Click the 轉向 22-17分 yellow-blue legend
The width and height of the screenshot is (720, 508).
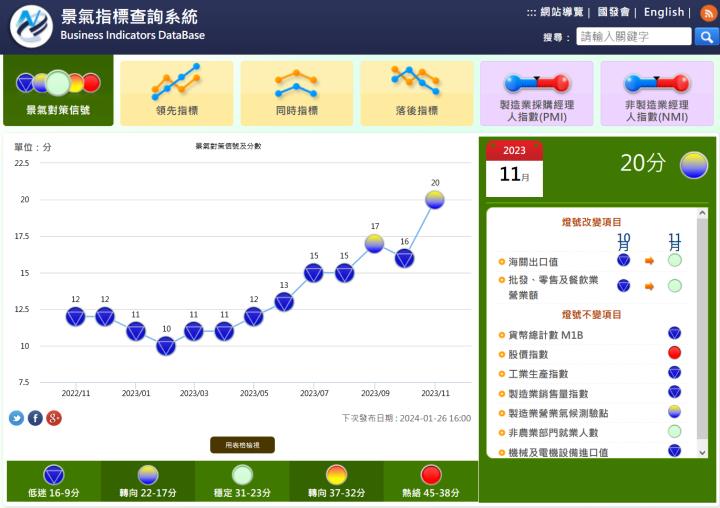pos(148,481)
